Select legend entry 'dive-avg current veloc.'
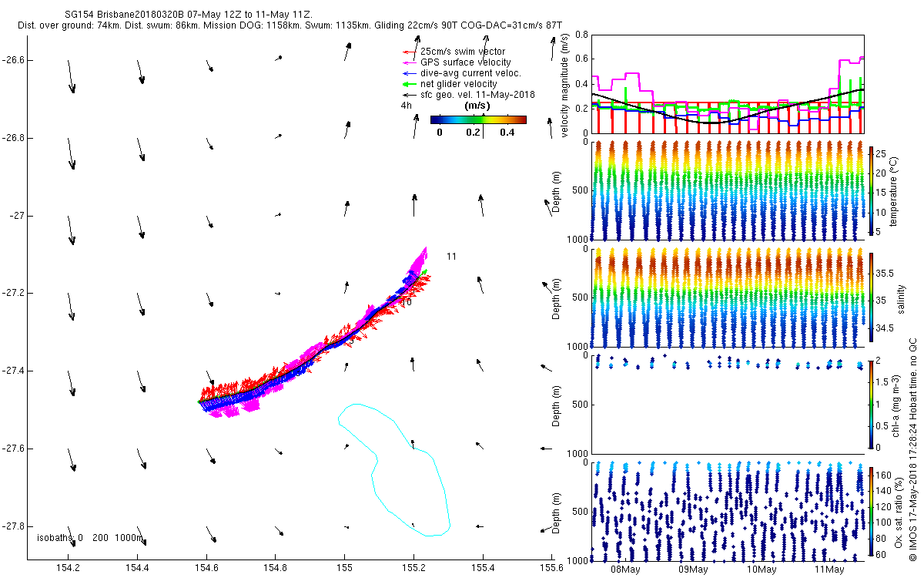The width and height of the screenshot is (924, 578). (470, 73)
